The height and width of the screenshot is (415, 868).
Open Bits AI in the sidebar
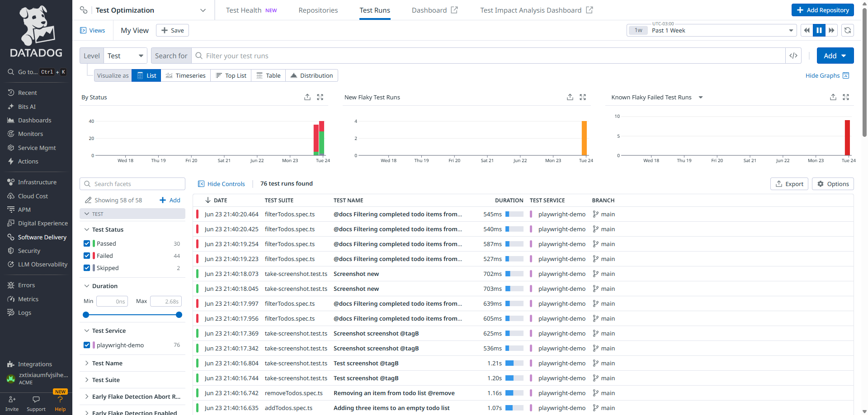coord(27,107)
